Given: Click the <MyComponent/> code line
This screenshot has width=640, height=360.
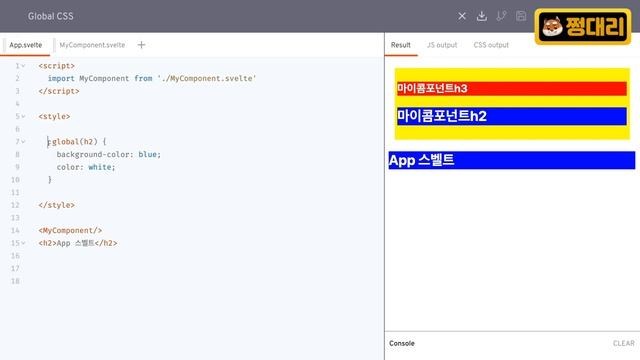Looking at the screenshot, I should click(x=70, y=230).
